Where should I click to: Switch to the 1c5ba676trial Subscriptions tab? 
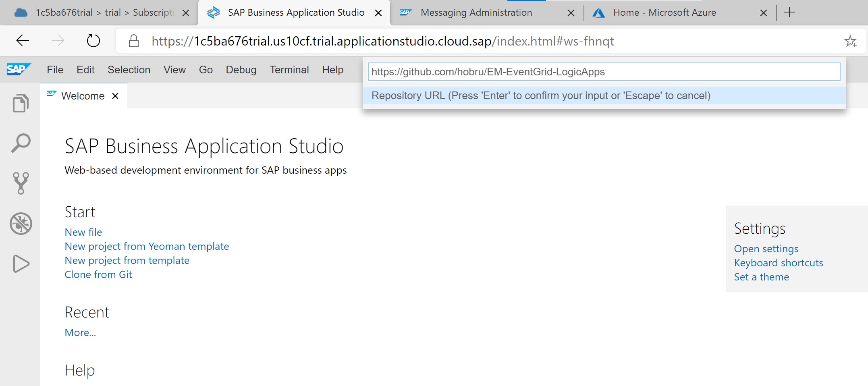click(x=98, y=12)
